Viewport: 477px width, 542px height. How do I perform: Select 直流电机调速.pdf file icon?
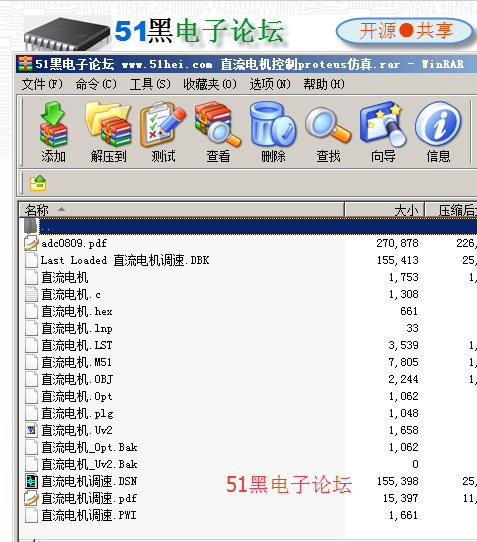click(31, 498)
